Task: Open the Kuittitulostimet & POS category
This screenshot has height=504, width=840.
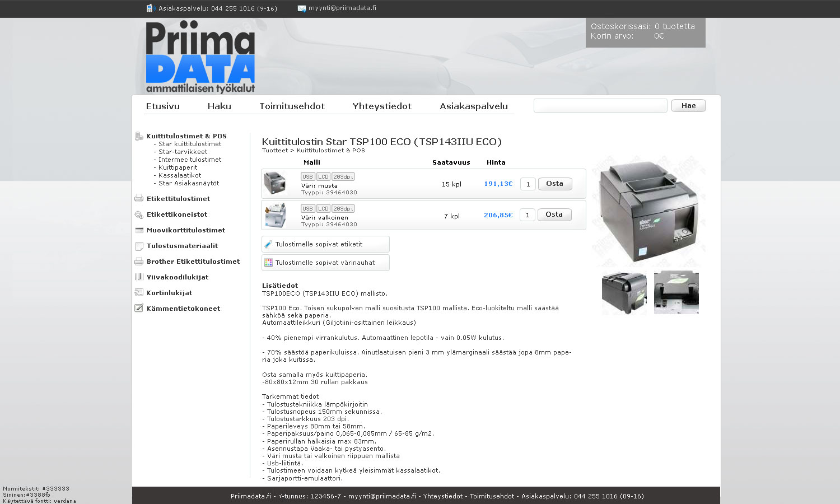Action: point(186,136)
